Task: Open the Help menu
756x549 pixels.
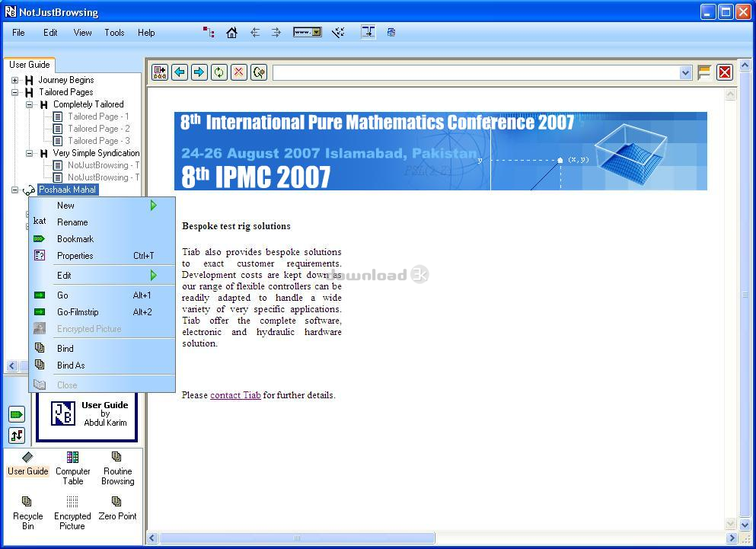Action: (146, 32)
